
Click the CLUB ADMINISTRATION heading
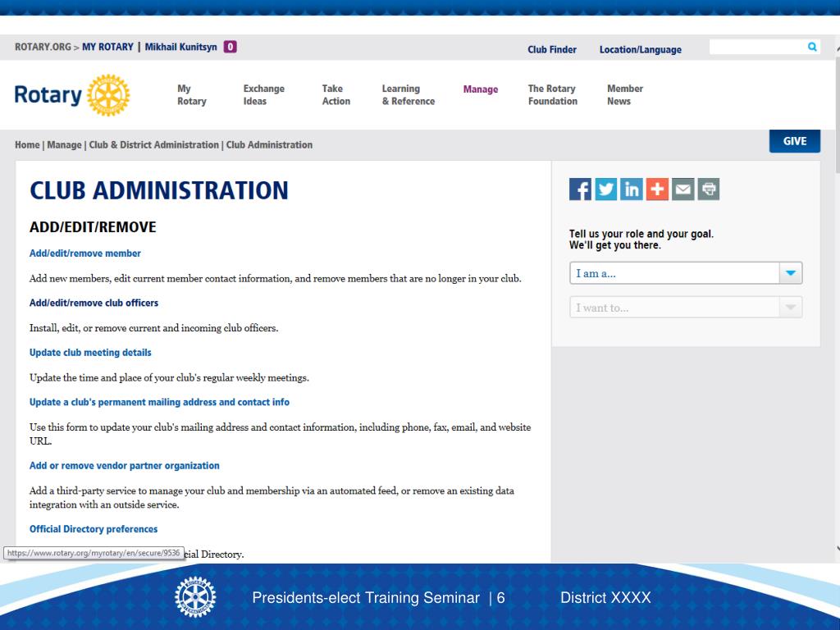159,190
